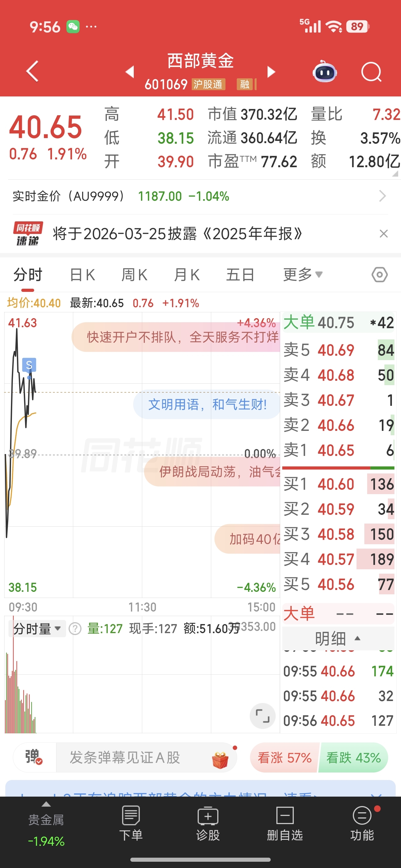Open the 更多 chart period dropdown
Viewport: 401px width, 868px height.
click(x=303, y=275)
